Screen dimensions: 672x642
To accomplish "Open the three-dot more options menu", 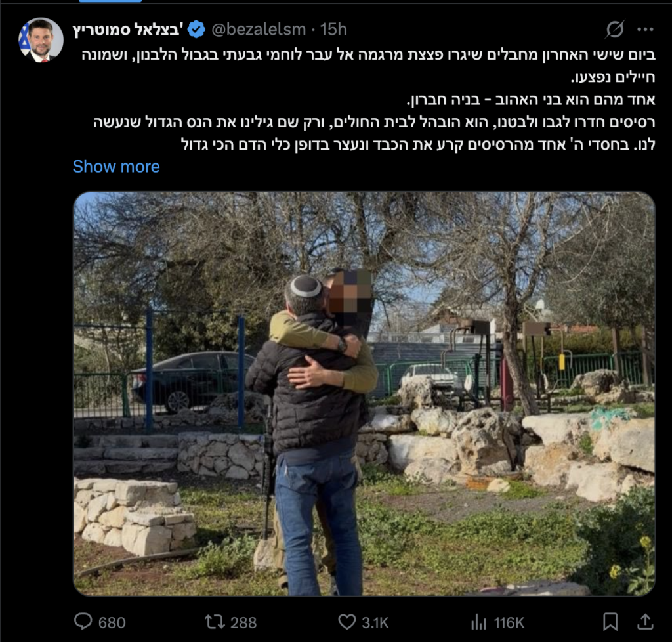I will [x=645, y=29].
